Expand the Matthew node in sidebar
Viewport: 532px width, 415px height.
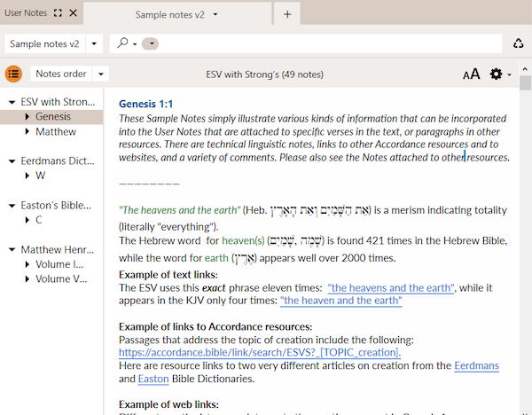27,132
